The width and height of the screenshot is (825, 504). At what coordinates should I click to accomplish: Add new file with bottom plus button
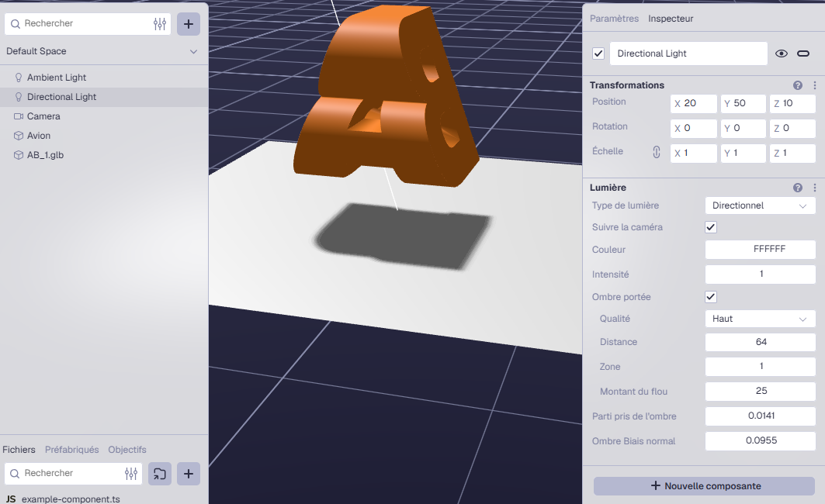189,474
